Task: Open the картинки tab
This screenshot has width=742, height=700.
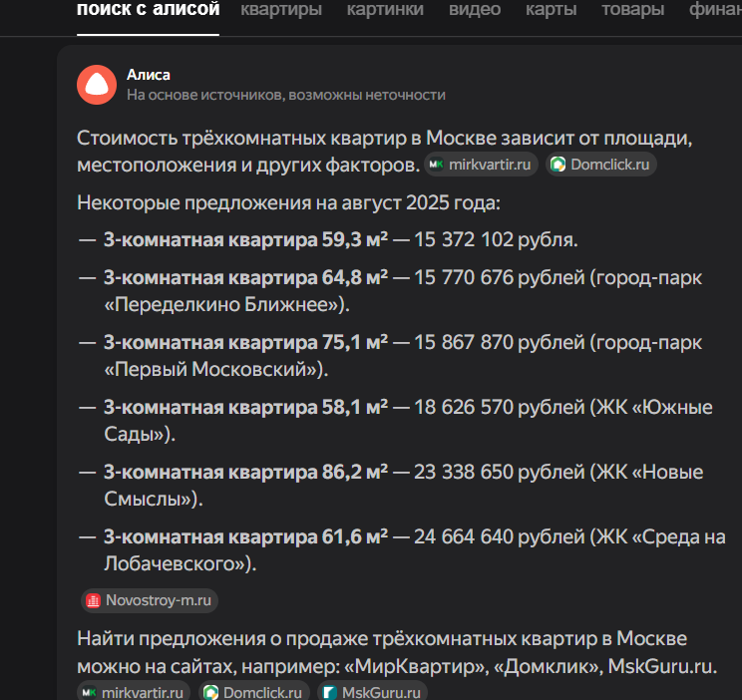Action: 385,9
